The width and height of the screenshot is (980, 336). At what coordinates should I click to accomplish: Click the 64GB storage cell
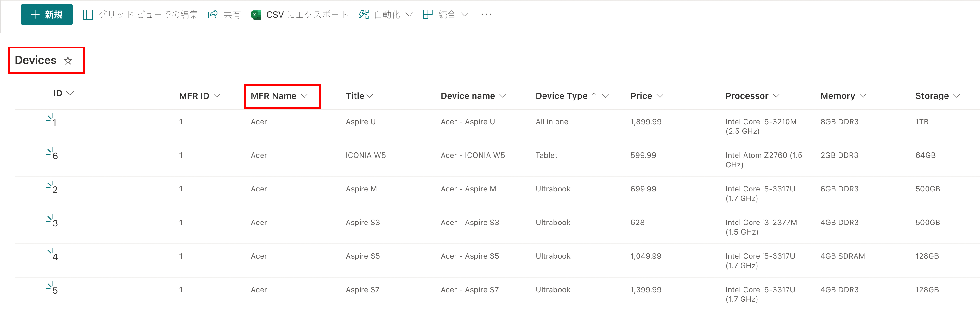[x=925, y=155]
